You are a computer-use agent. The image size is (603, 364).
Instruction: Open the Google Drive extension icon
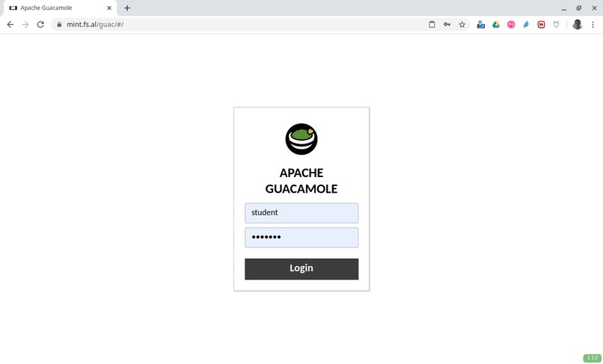tap(496, 25)
